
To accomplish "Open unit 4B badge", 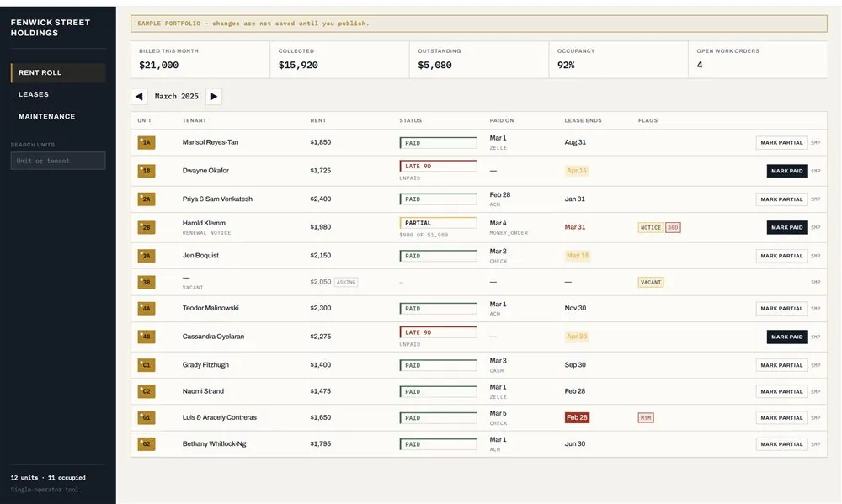I will tap(146, 337).
